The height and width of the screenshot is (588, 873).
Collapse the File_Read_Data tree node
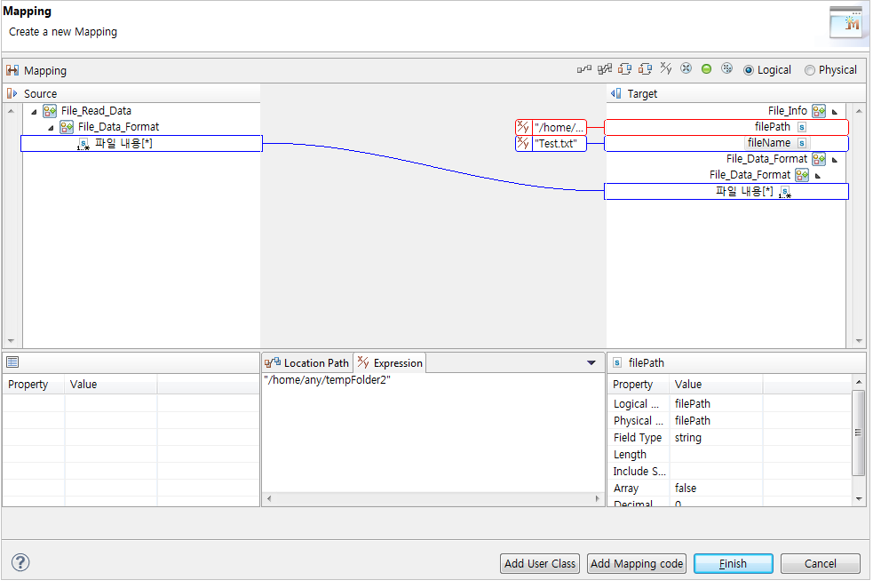click(x=34, y=110)
